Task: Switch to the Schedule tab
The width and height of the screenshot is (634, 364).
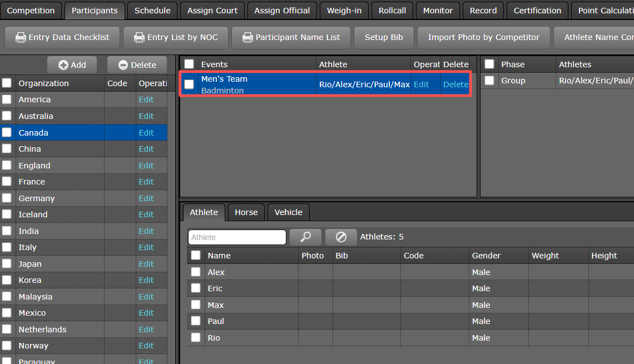Action: pos(152,11)
